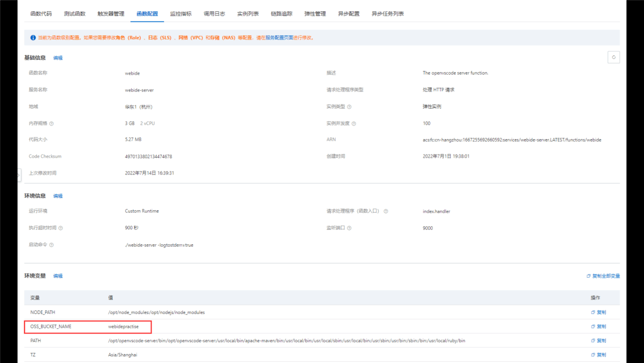644x363 pixels.
Task: Click the OSS_BUCKET_NAME variable name
Action: tap(51, 327)
